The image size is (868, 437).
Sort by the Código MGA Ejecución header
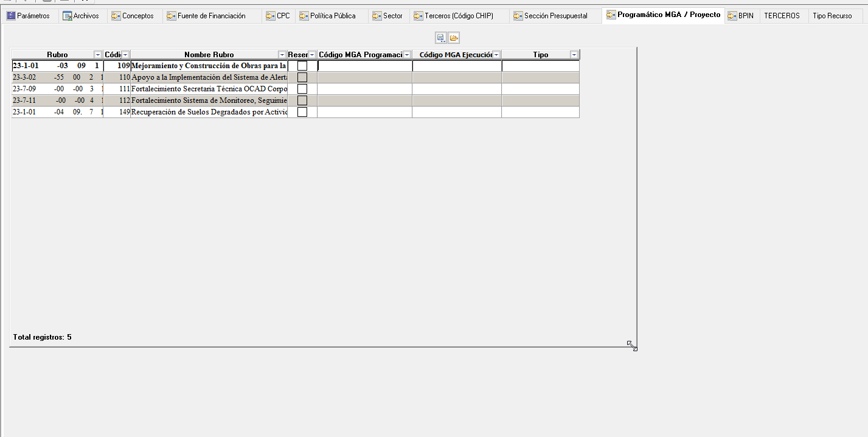pos(455,55)
